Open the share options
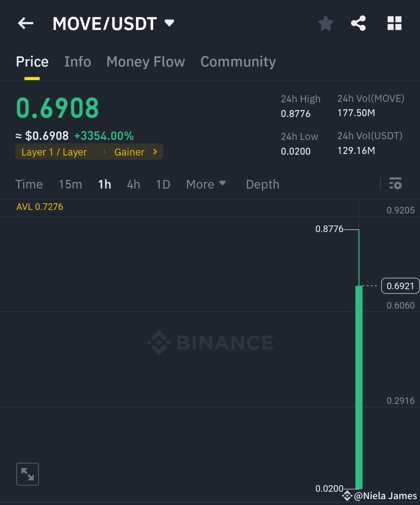This screenshot has height=505, width=420. (359, 23)
